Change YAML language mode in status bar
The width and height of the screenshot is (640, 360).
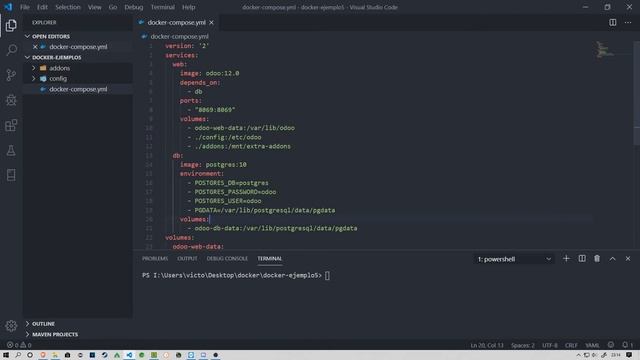(x=592, y=345)
